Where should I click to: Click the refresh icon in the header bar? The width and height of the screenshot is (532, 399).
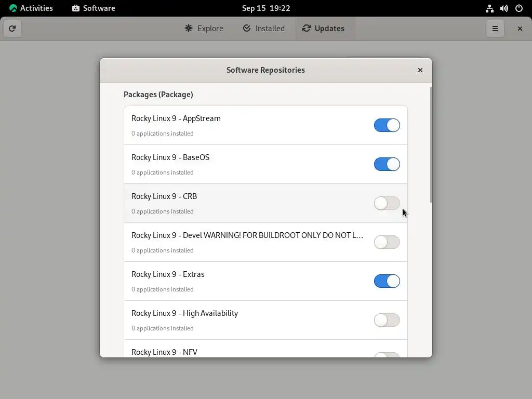pos(12,29)
